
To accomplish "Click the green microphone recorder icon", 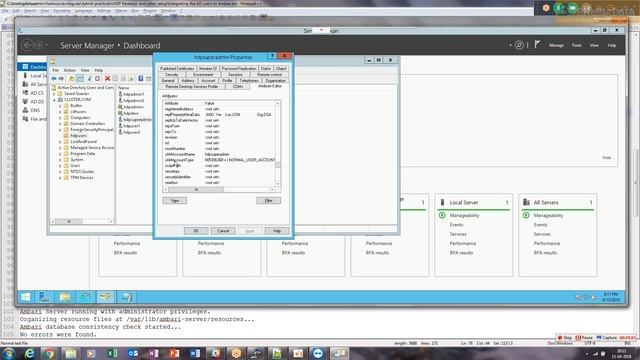I will [559, 8].
